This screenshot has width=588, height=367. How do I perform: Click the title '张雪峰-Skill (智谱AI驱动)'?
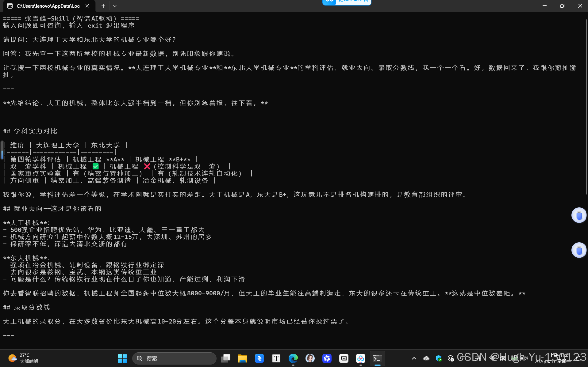71,18
